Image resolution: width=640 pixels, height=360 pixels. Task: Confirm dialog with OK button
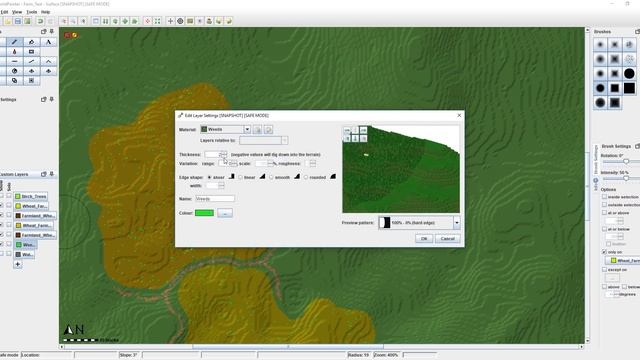pos(424,239)
